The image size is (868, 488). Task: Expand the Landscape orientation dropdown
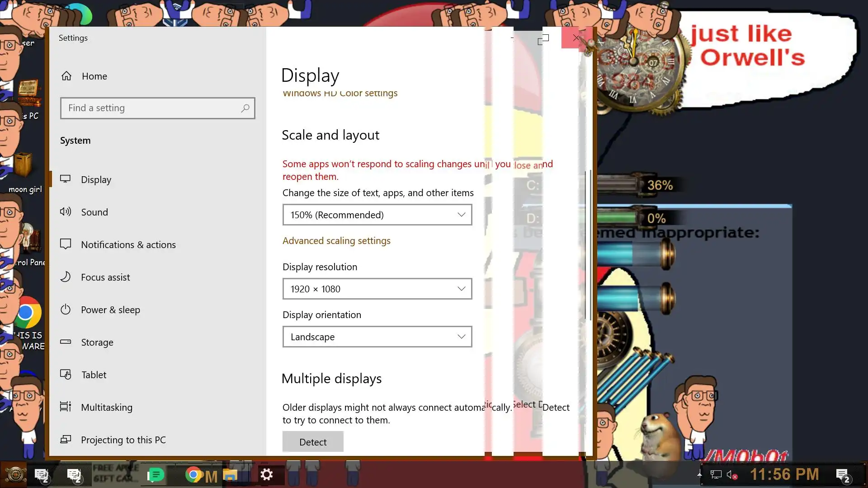coord(377,337)
